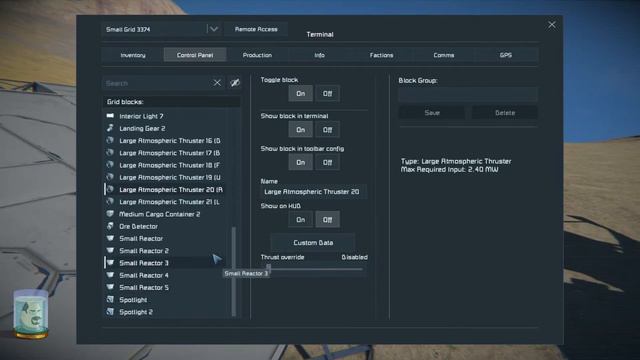Toggle showing hidden blocks eye icon
Image resolution: width=640 pixels, height=360 pixels.
tap(235, 83)
